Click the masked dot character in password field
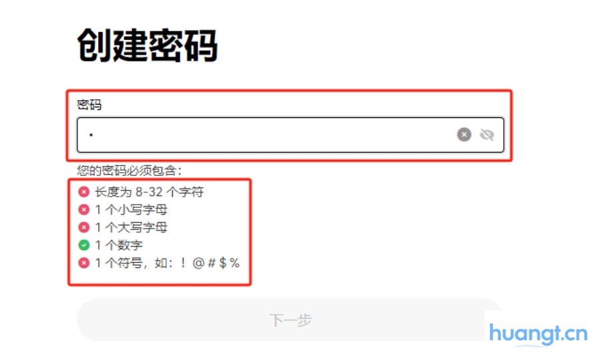 [x=91, y=135]
